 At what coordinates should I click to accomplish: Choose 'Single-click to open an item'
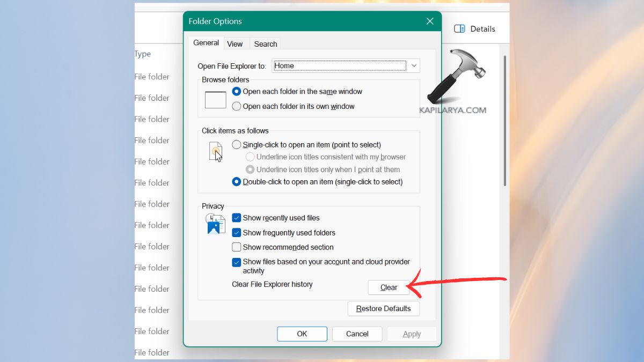tap(236, 144)
